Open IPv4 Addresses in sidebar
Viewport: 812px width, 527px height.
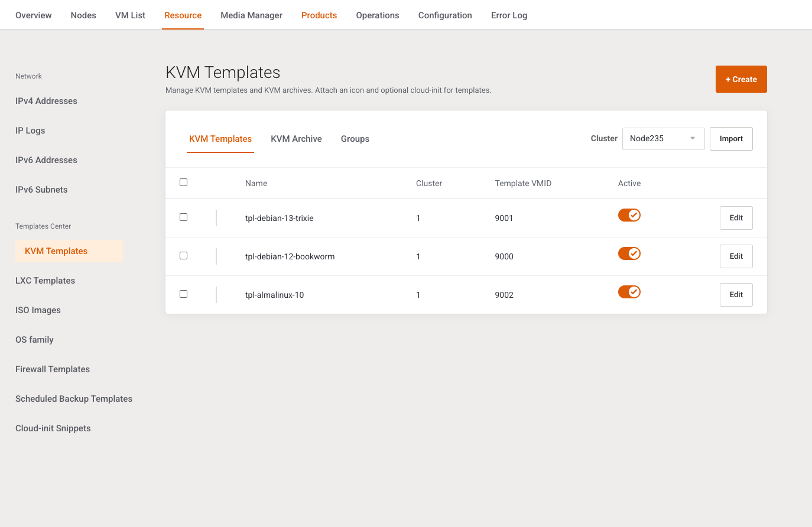click(46, 101)
